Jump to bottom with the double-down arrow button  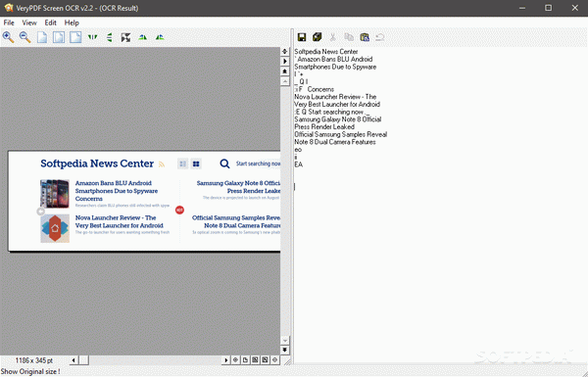pyautogui.click(x=284, y=350)
